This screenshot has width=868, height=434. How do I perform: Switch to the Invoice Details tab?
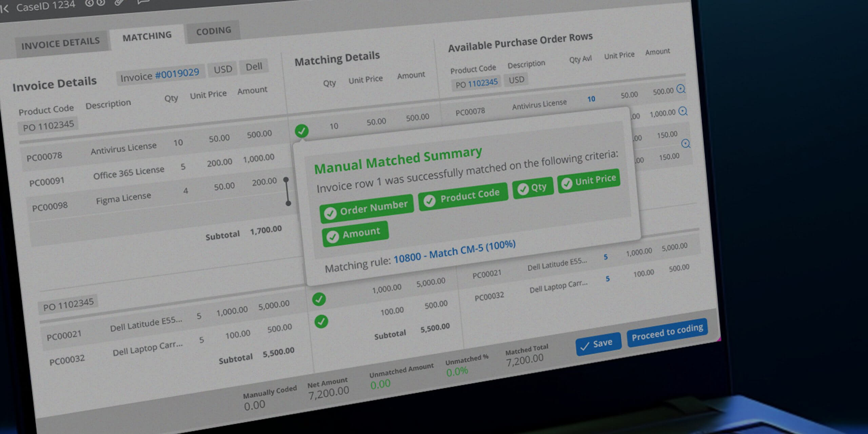pyautogui.click(x=60, y=43)
